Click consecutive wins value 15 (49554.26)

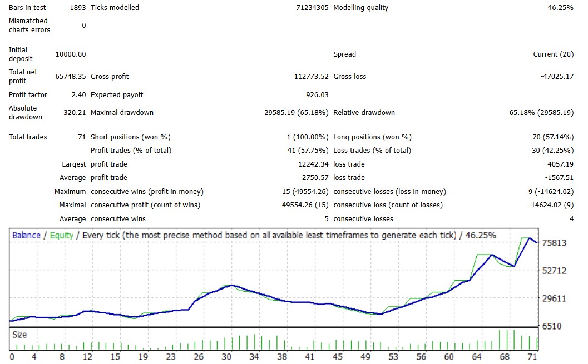pyautogui.click(x=305, y=191)
